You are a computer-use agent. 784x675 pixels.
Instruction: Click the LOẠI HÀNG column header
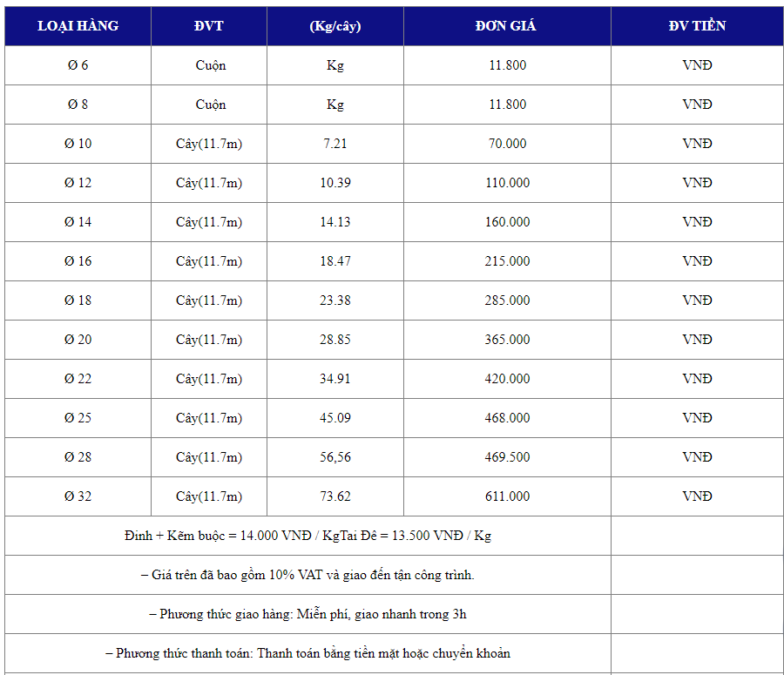(x=78, y=26)
